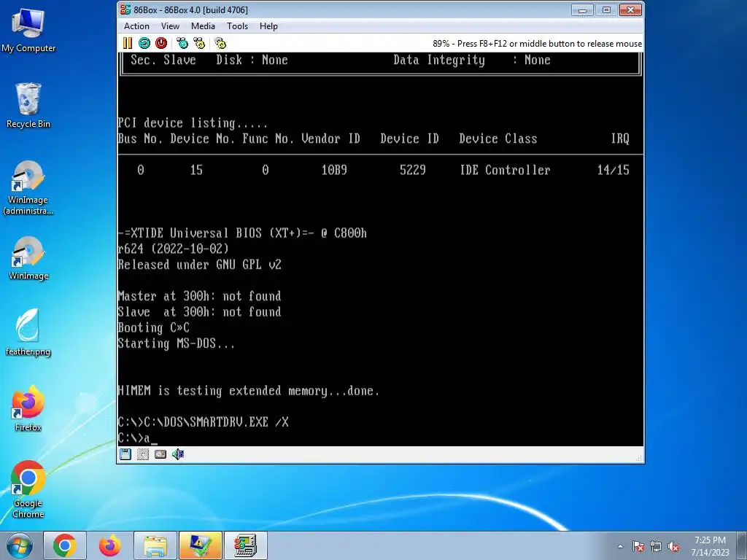Select the Google Chrome desktop shortcut
This screenshot has height=560, width=747.
[x=28, y=489]
